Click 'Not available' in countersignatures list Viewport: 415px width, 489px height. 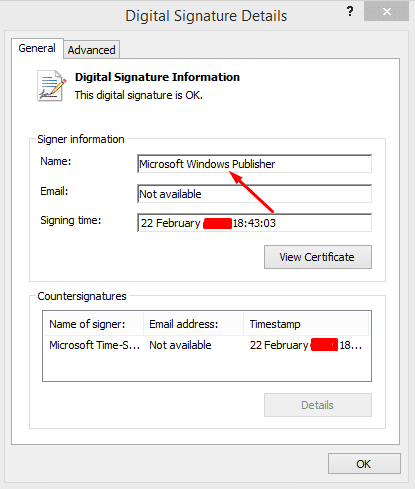[180, 345]
